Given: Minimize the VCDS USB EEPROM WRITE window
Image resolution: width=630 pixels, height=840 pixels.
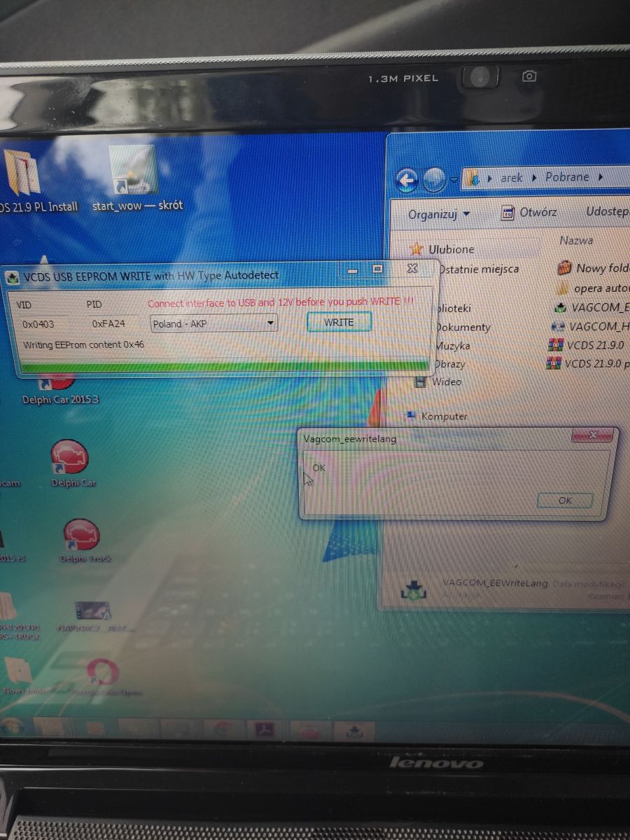Looking at the screenshot, I should pos(353,269).
